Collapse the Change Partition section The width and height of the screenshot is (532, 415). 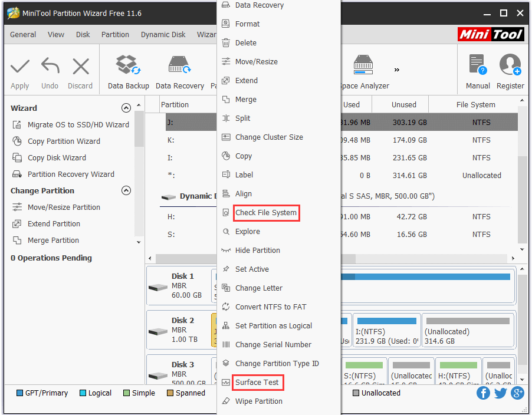(126, 190)
